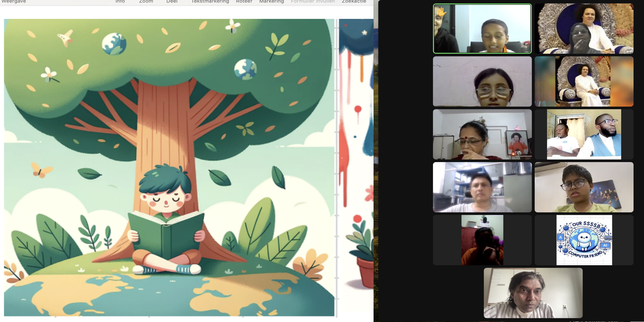
Task: Click the Formulier invullen toolbar item
Action: [x=313, y=2]
